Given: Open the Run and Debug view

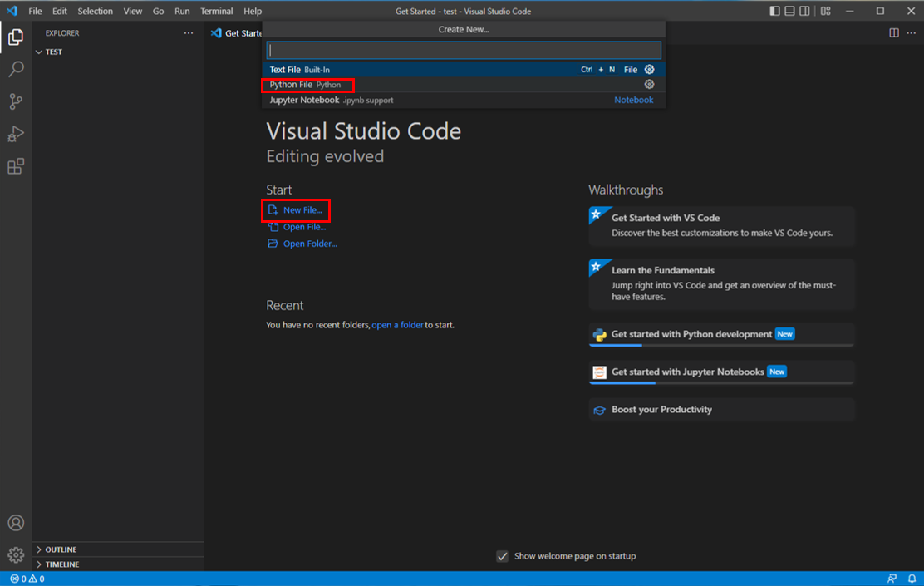Looking at the screenshot, I should 15,133.
